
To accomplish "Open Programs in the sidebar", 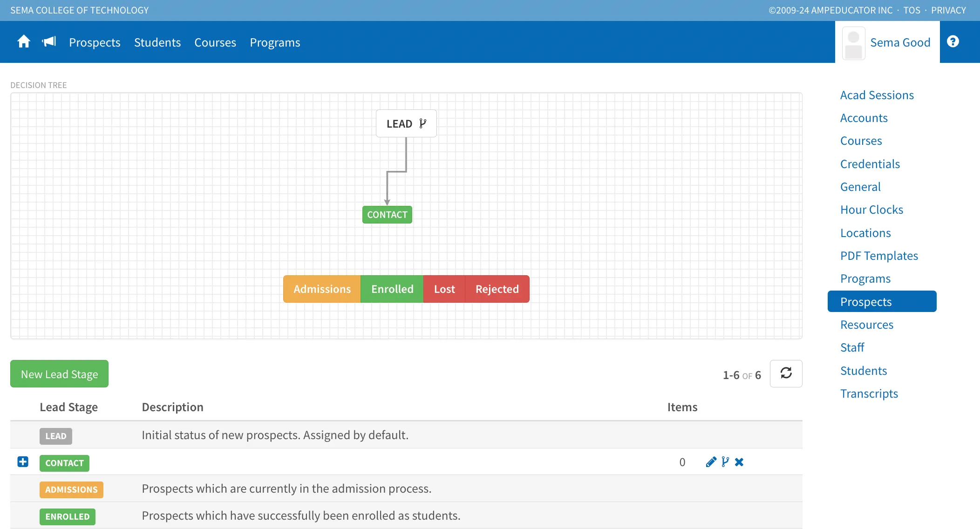I will click(865, 278).
